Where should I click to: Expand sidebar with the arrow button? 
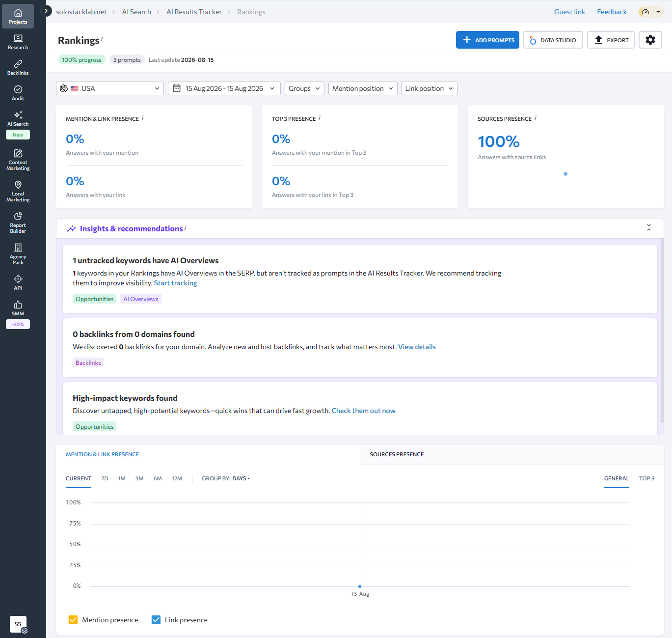pyautogui.click(x=46, y=10)
